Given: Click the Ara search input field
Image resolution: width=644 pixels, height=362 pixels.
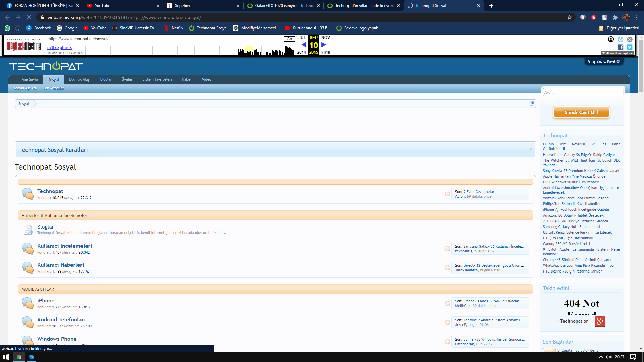Looking at the screenshot, I should click(x=583, y=92).
